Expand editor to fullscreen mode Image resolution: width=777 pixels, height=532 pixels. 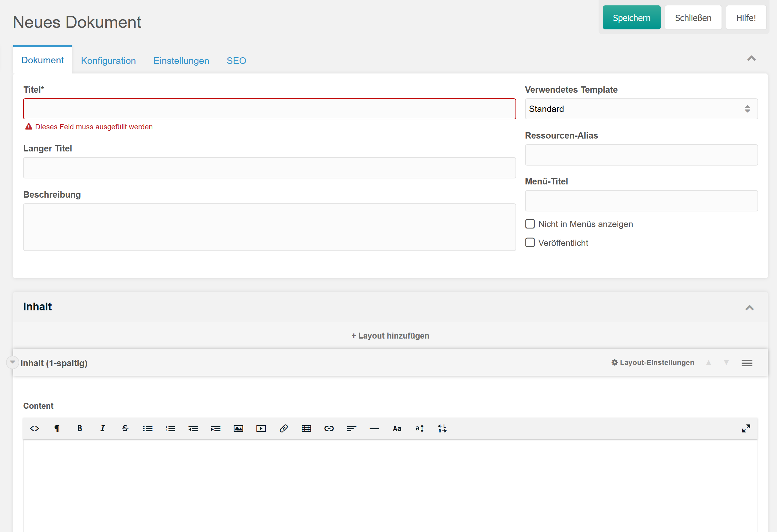point(746,428)
